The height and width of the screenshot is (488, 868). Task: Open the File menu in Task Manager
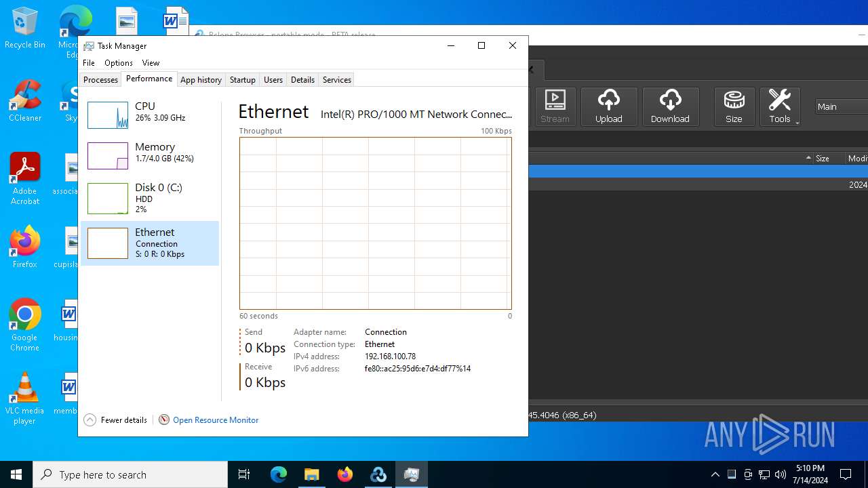tap(89, 63)
